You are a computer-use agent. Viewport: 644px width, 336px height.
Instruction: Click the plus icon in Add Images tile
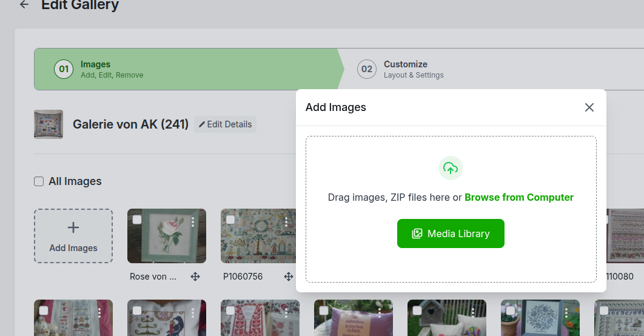73,227
